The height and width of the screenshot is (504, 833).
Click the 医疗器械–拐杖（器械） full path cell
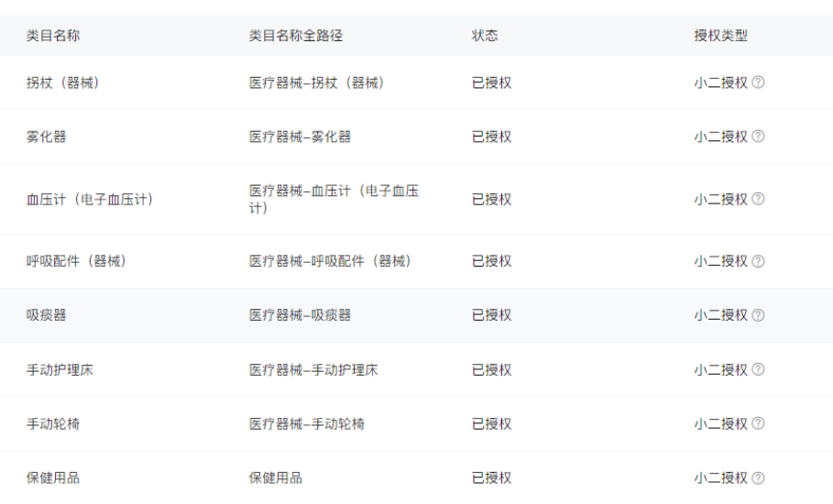click(317, 82)
